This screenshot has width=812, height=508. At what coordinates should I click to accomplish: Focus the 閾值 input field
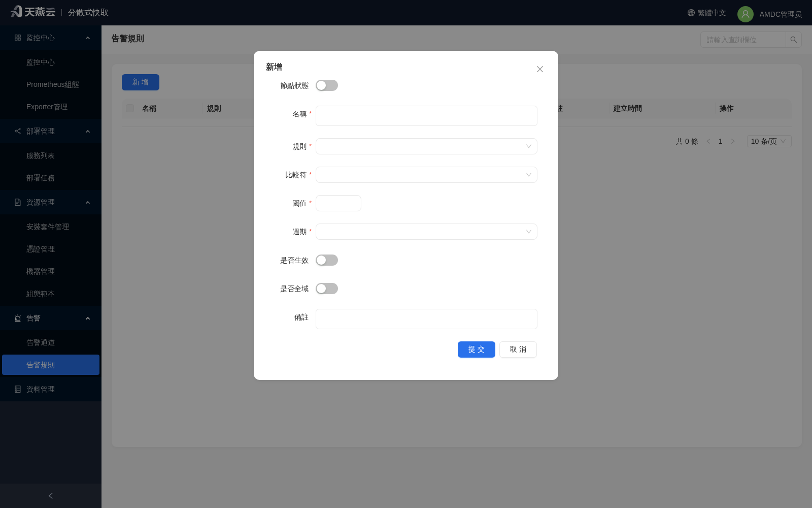[x=339, y=203]
